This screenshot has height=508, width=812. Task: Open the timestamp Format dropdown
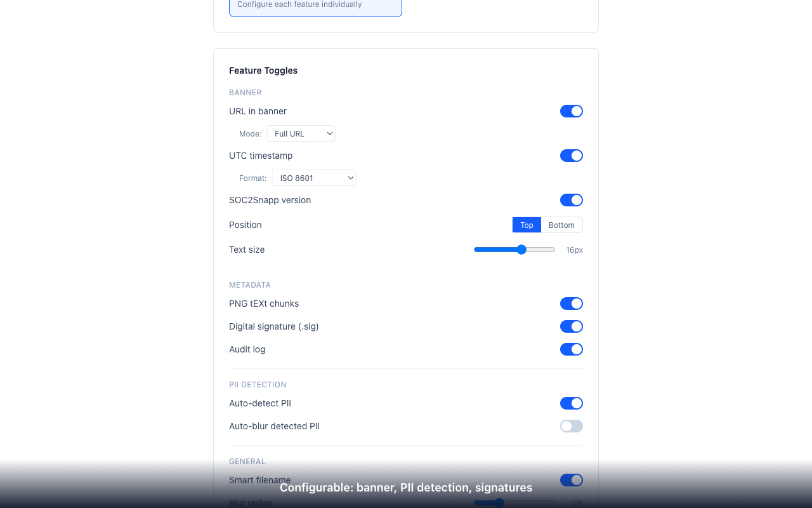pyautogui.click(x=313, y=177)
